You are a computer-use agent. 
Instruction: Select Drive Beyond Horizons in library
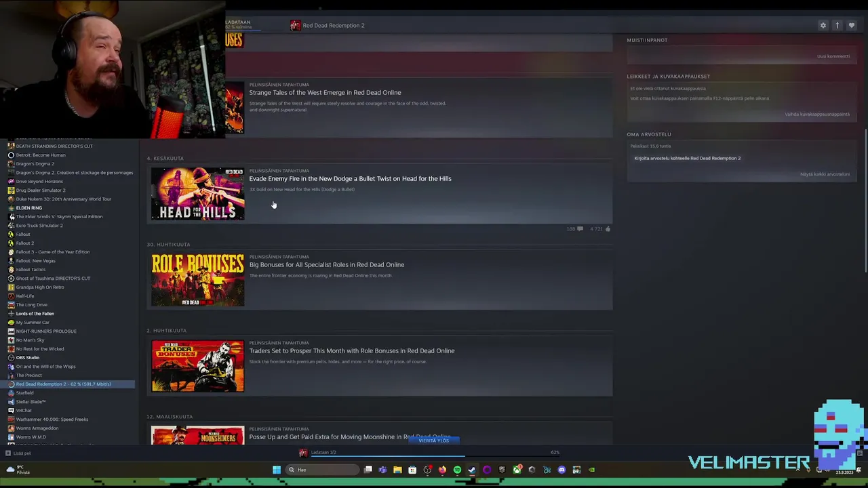point(39,182)
